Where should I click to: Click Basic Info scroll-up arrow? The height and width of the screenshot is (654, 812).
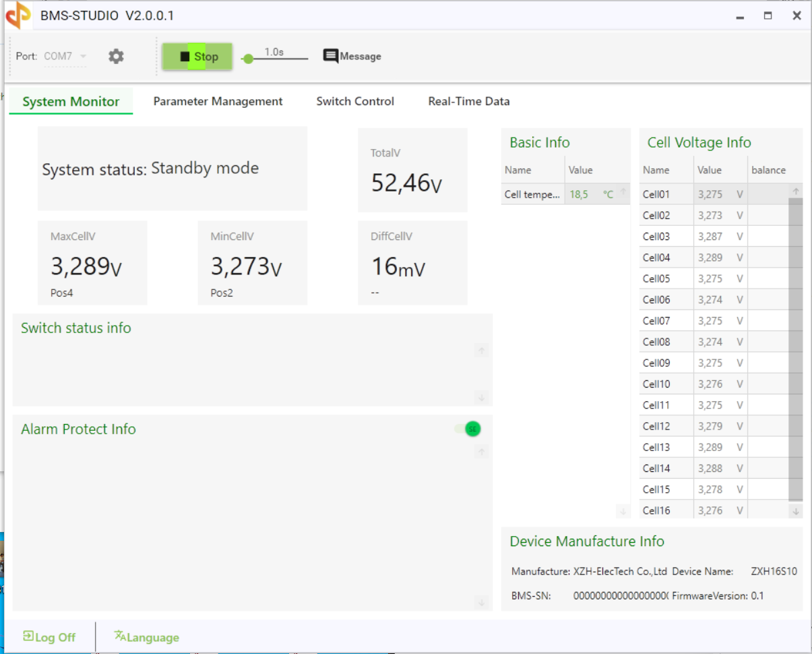623,192
